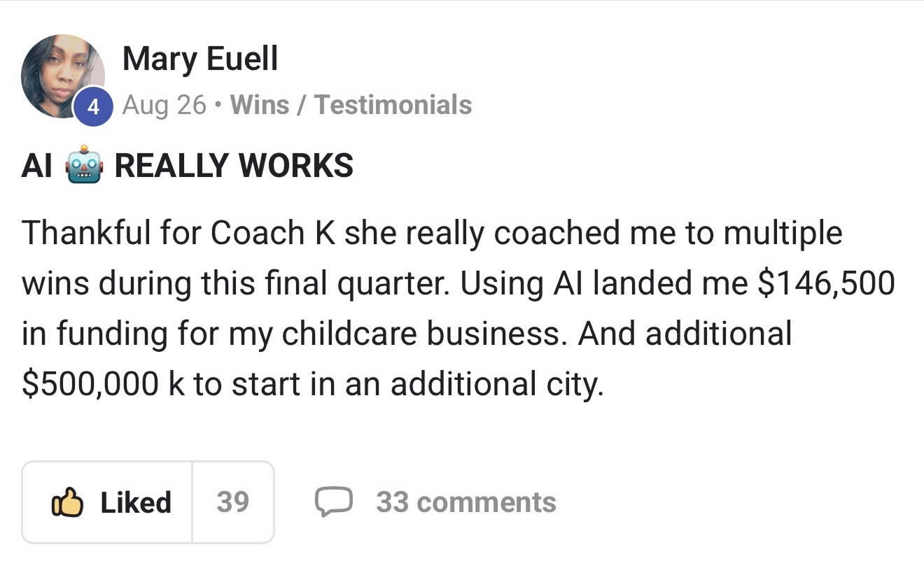Viewport: 924px width, 561px height.
Task: Click the thumbs-up icon on the post
Action: [68, 502]
